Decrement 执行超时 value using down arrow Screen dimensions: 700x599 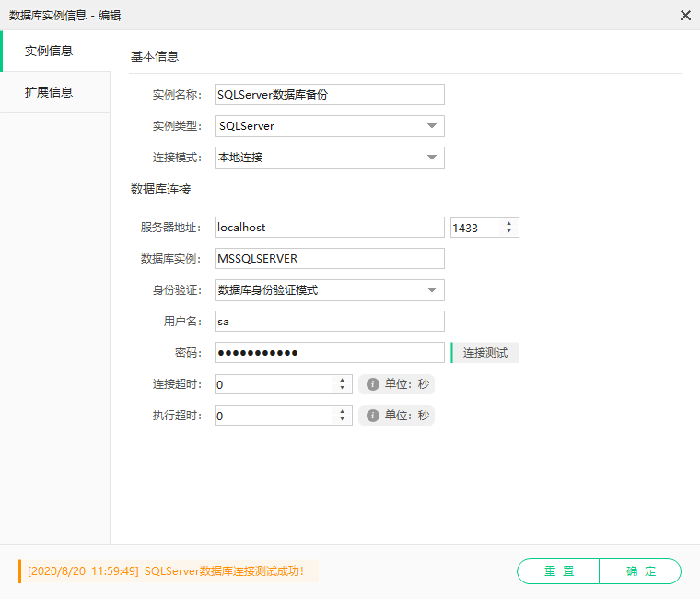point(342,419)
